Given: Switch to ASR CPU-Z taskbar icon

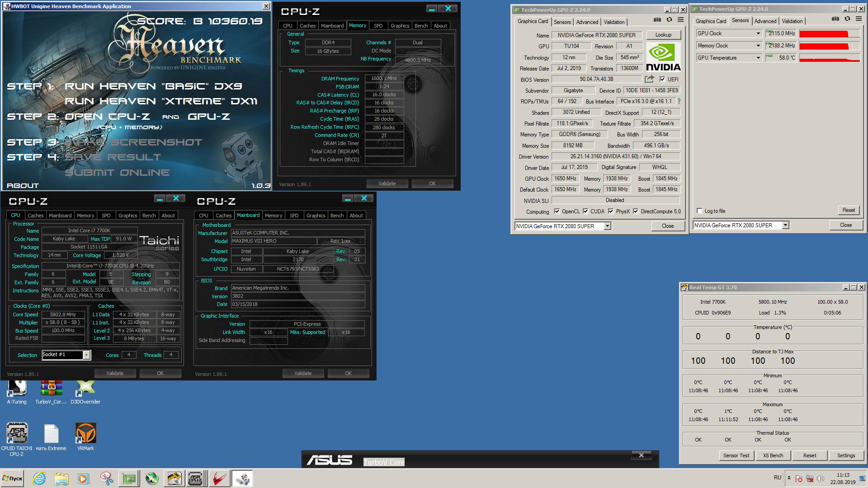Looking at the screenshot, I should [x=195, y=479].
